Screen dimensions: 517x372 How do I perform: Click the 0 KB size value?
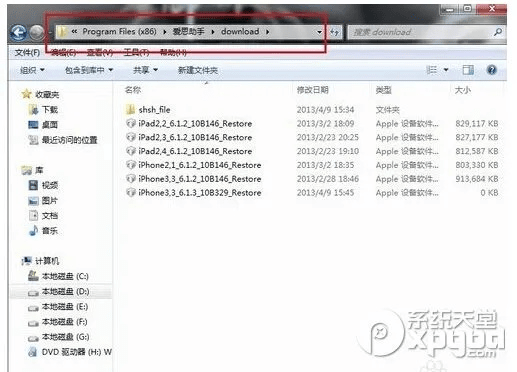[489, 193]
